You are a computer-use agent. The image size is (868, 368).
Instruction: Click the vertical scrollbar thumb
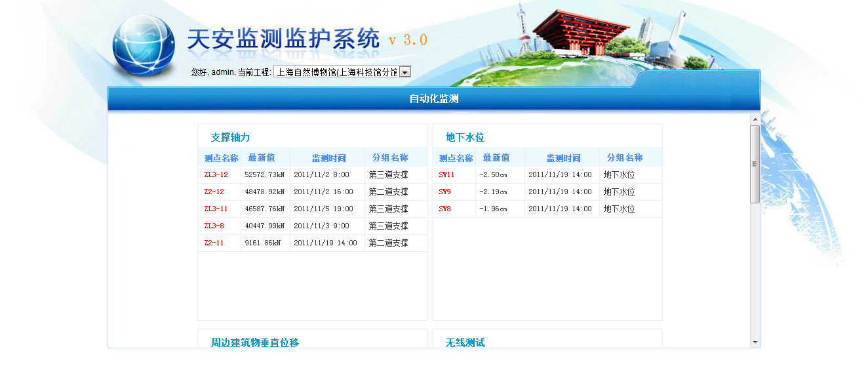point(755,164)
